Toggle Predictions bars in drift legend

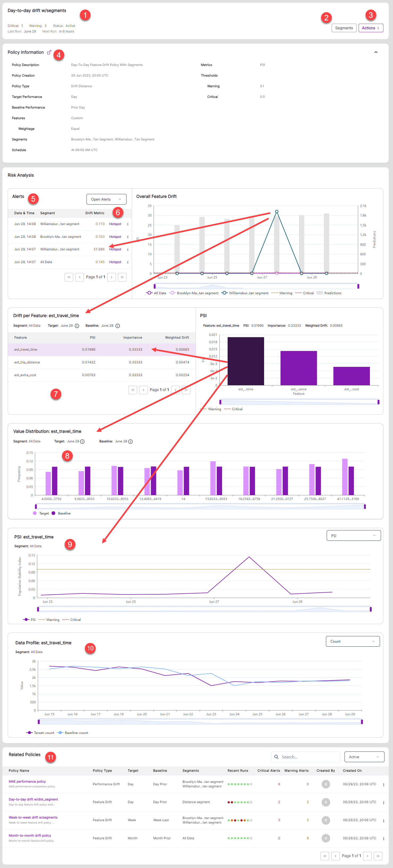click(329, 293)
